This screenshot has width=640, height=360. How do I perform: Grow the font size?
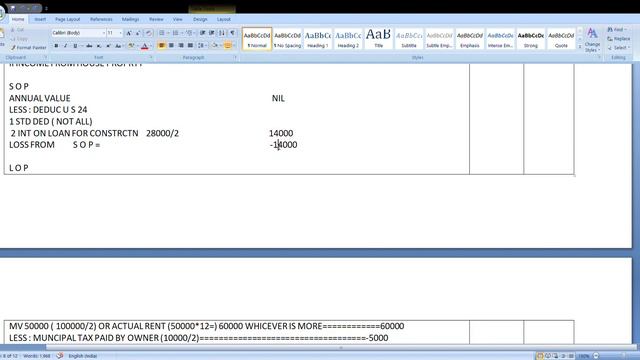coord(129,33)
